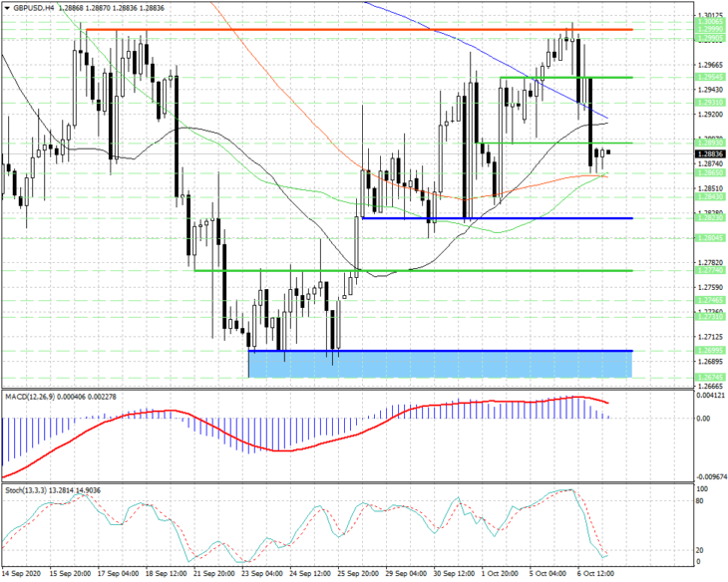Click the Stochastic 80 level label
728x582 pixels.
(x=700, y=501)
